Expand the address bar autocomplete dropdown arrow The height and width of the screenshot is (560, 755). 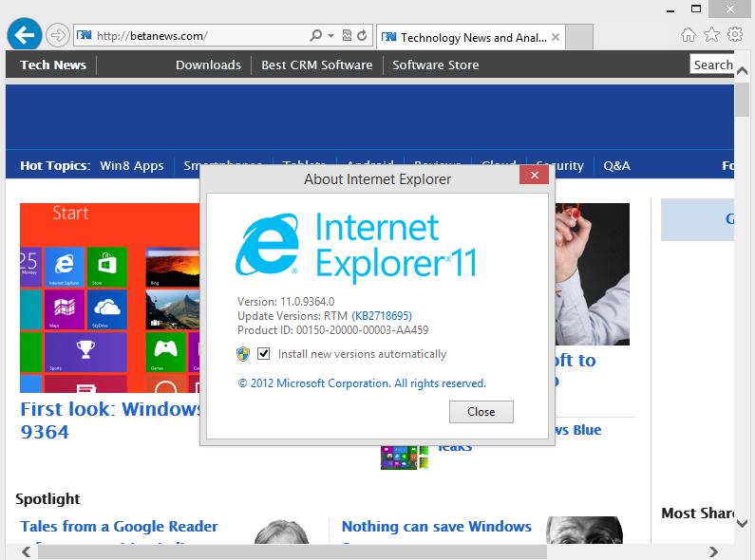(330, 36)
